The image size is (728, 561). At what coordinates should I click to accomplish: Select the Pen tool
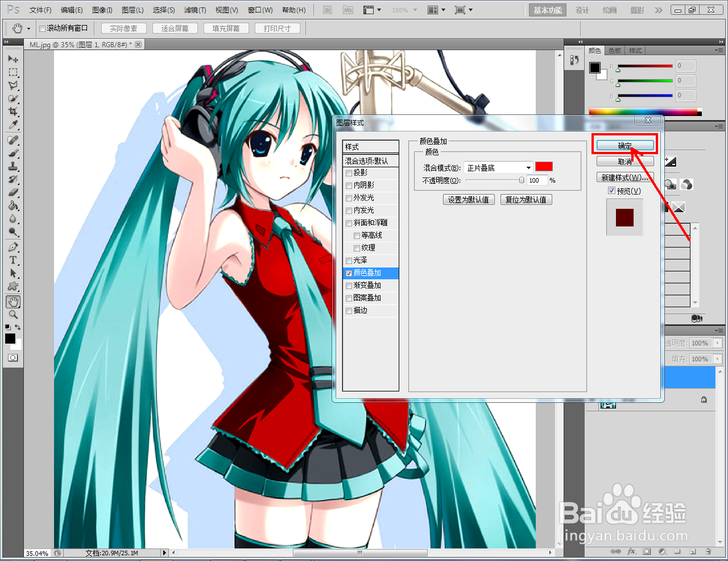coord(13,247)
